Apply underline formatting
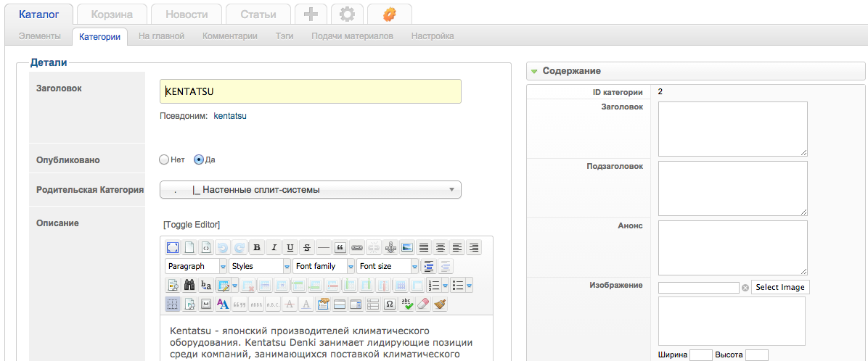 pos(290,247)
